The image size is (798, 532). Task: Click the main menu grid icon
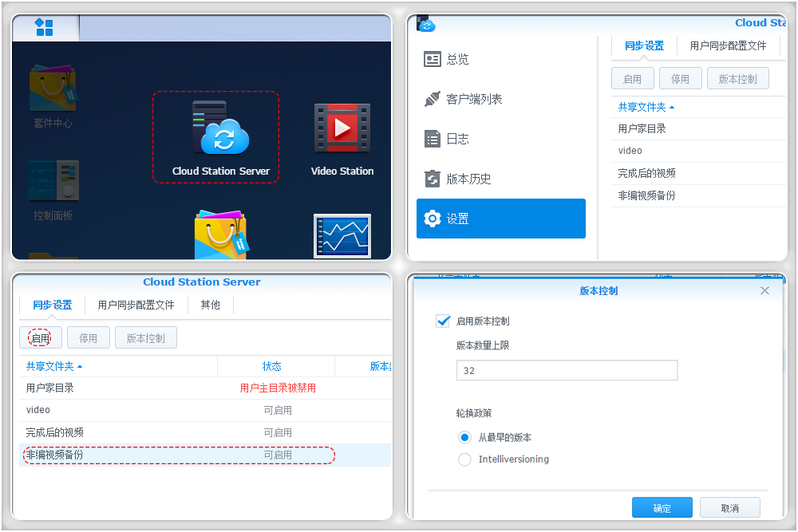point(45,27)
